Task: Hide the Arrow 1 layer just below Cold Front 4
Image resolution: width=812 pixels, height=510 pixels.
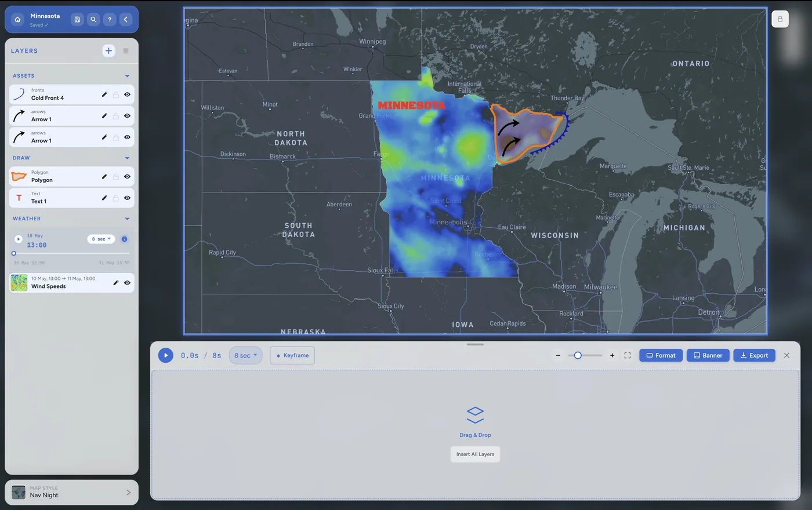Action: pyautogui.click(x=127, y=116)
